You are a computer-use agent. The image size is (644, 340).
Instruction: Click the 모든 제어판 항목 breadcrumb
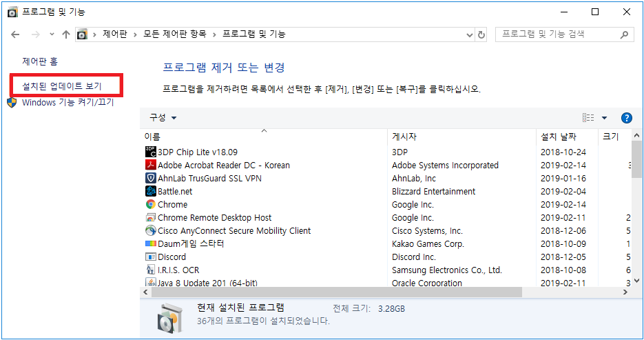(174, 34)
